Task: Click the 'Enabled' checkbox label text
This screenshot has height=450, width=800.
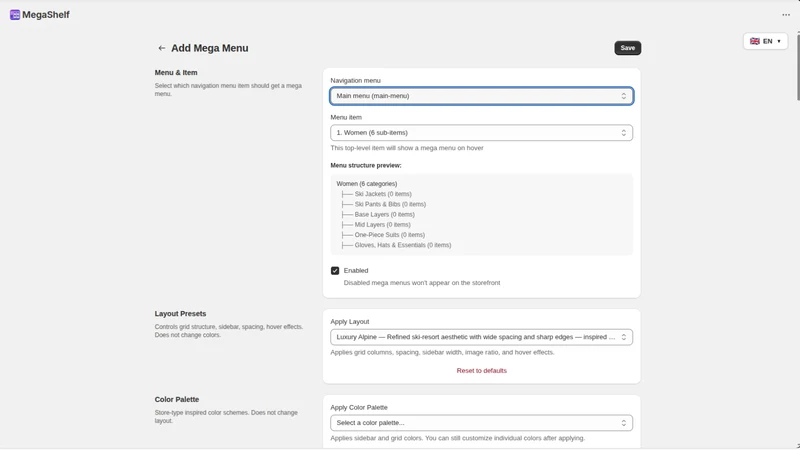Action: pyautogui.click(x=356, y=270)
